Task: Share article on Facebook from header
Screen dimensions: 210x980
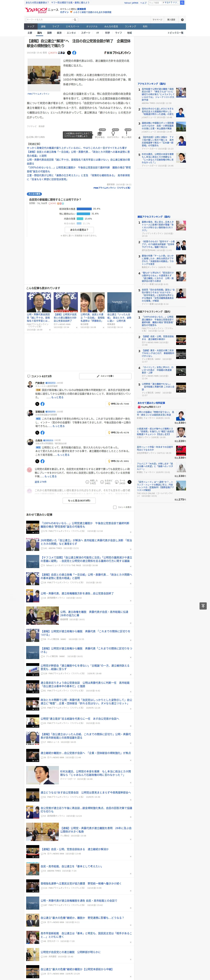Action: [74, 53]
